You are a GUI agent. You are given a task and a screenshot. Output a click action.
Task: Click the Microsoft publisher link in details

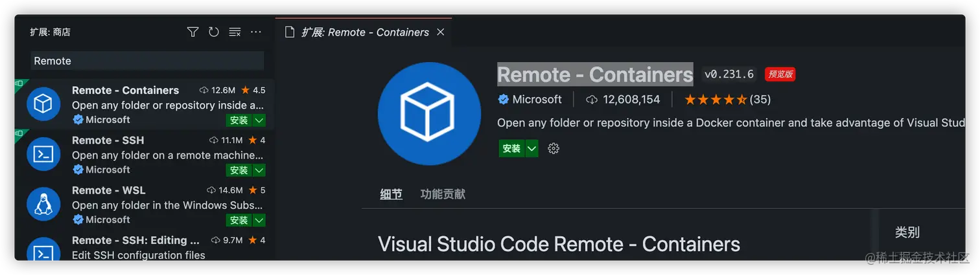pos(537,100)
